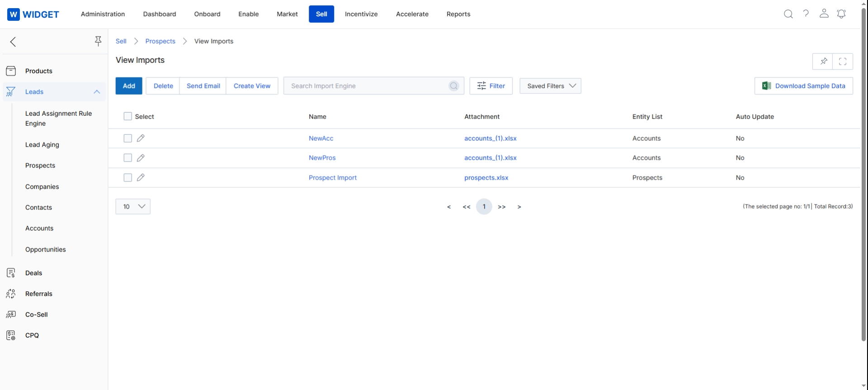The height and width of the screenshot is (390, 868).
Task: Click the Add button
Action: point(129,86)
